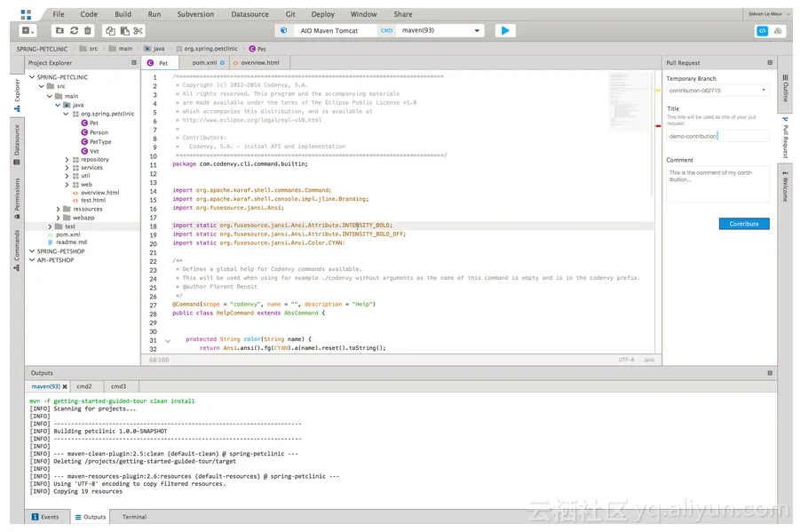Click the trash delete icon in toolbar

(x=87, y=31)
